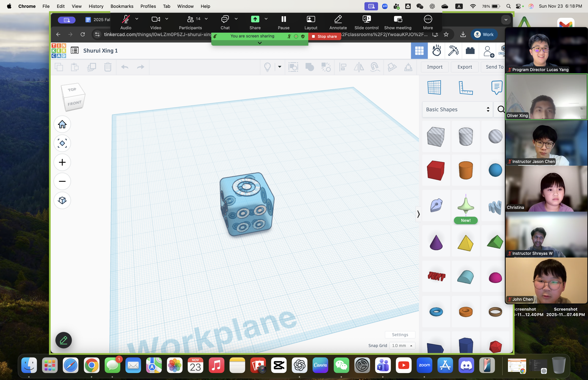Toggle show all lightbulb icon
Viewport: 588px width, 380px height.
(x=267, y=67)
